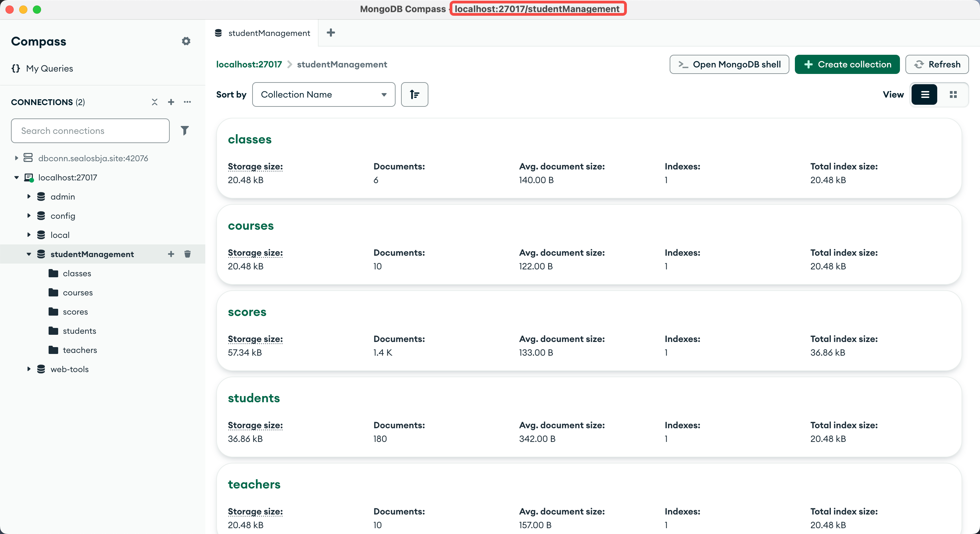Refresh the collections list

click(937, 64)
